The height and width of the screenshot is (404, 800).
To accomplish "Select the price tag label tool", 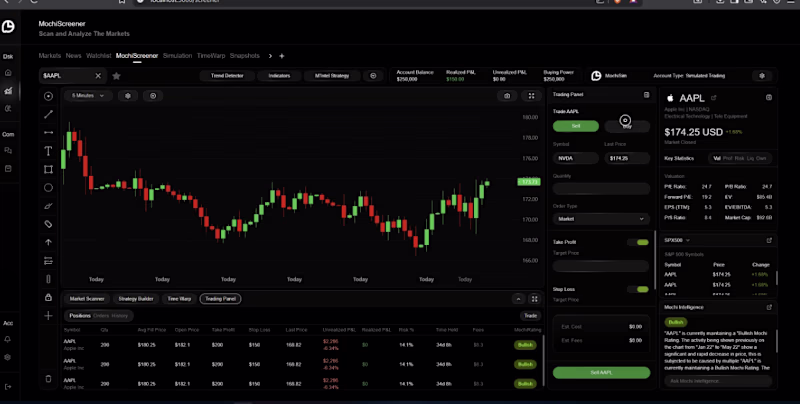I will 48,224.
